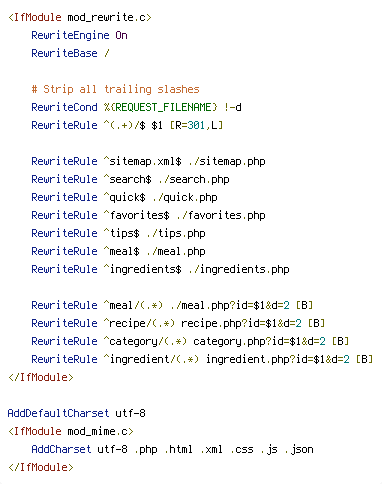
Task: Click the ^tips$ rule pattern
Action: (122, 233)
